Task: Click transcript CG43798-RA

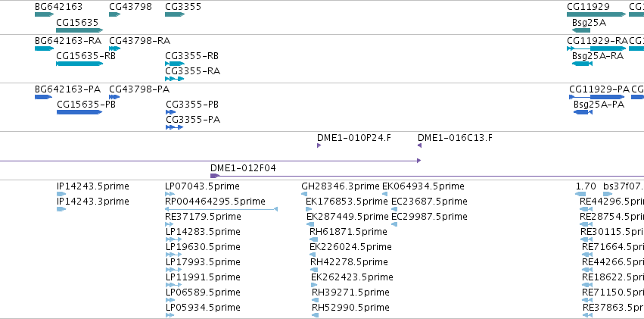Action: tap(114, 48)
